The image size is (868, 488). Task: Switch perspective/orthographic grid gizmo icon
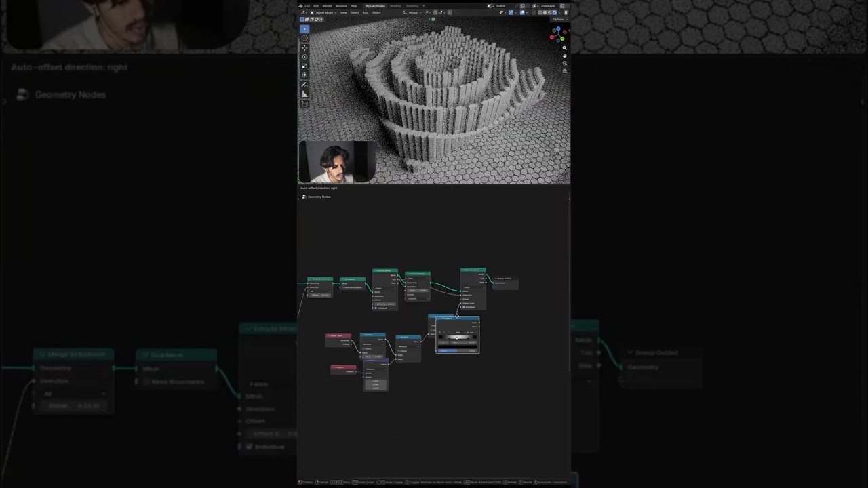click(x=565, y=70)
